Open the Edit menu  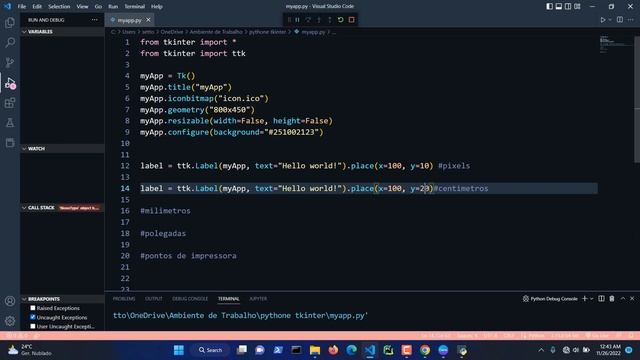(37, 6)
